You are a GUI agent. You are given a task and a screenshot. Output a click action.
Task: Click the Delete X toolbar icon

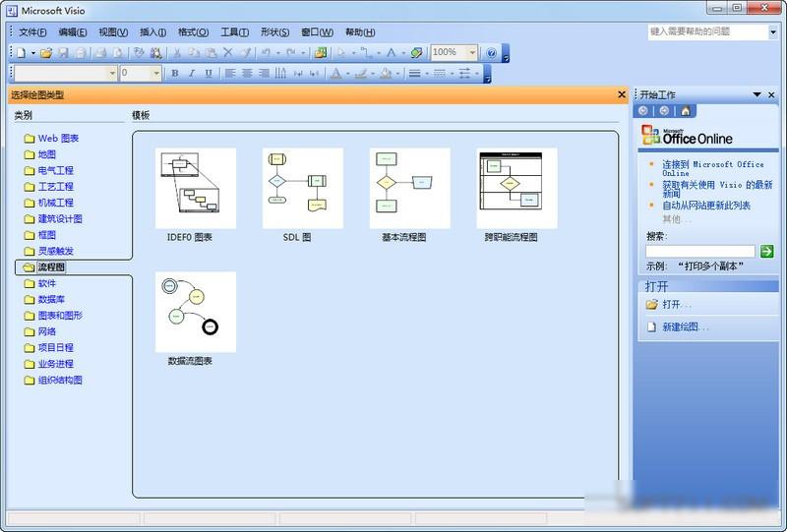(x=228, y=53)
